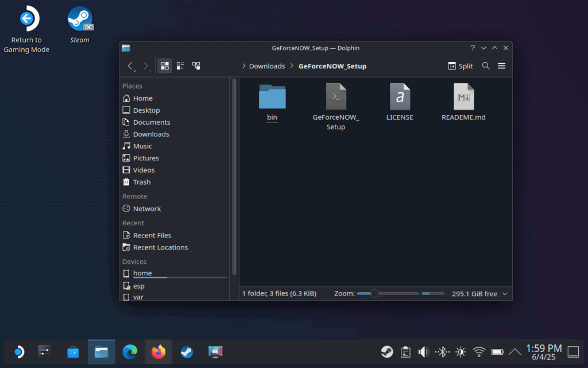Screen dimensions: 588x368
Task: Open the Dolphin hamburger menu
Action: 501,66
